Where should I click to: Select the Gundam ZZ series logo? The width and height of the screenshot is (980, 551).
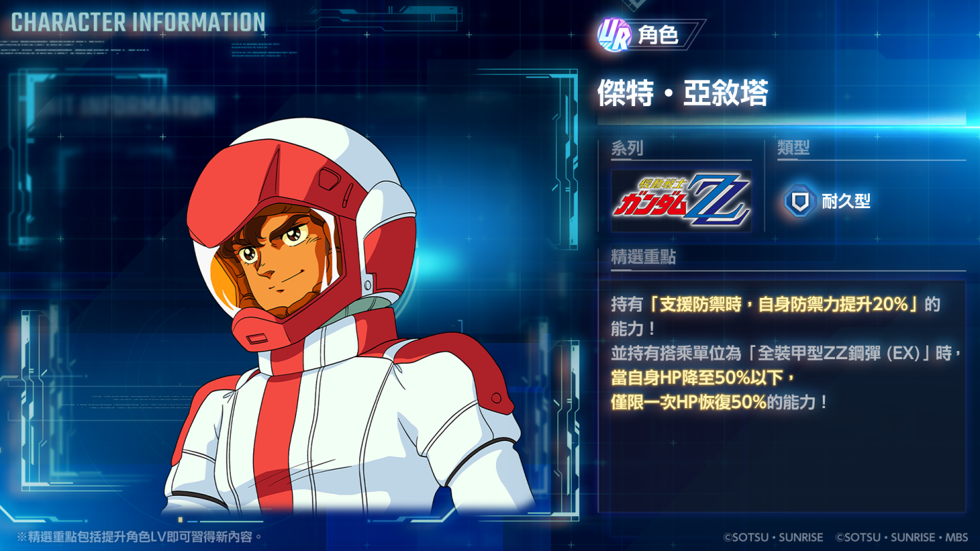coord(681,201)
